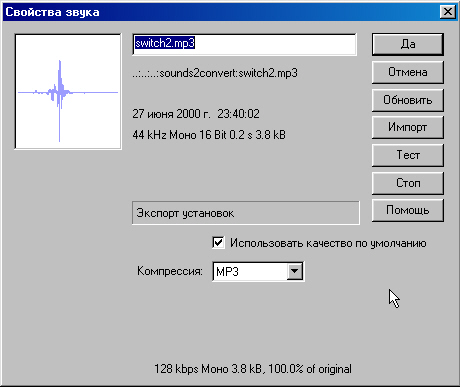Open help via the Помощь button
Screen dimensions: 460x387
coord(408,210)
